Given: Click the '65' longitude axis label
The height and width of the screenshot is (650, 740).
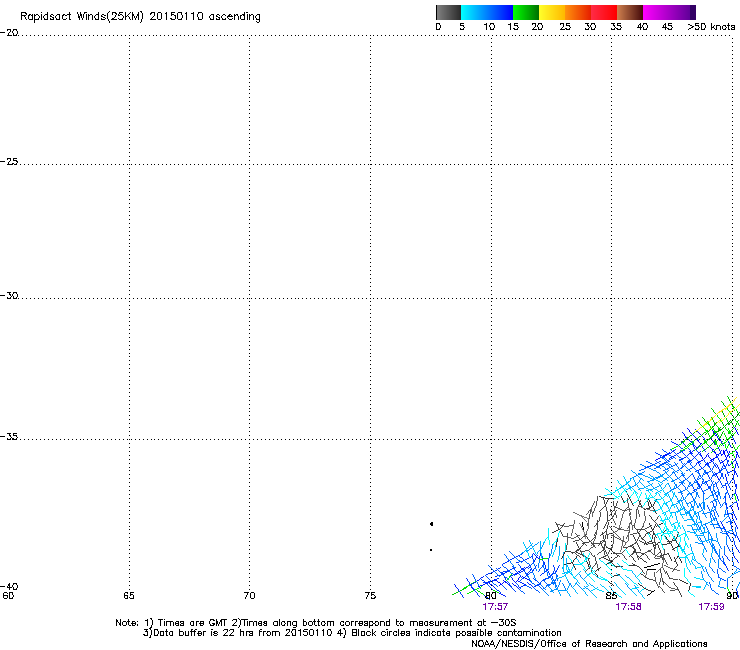Looking at the screenshot, I should (x=129, y=596).
